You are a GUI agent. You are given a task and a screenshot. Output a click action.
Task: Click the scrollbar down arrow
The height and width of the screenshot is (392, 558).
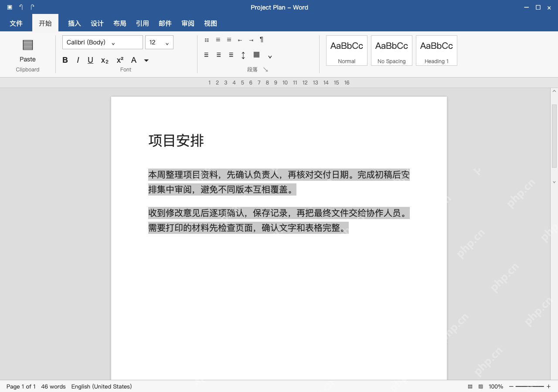[x=554, y=182]
